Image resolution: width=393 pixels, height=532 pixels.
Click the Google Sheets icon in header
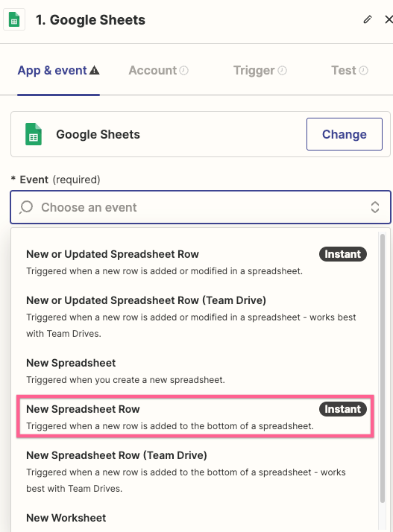(14, 19)
